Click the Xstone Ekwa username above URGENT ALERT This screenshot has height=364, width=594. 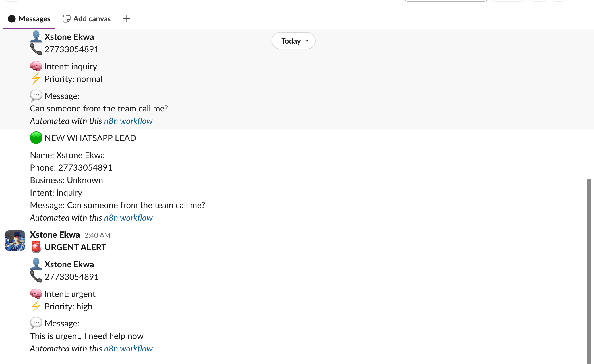pyautogui.click(x=54, y=235)
